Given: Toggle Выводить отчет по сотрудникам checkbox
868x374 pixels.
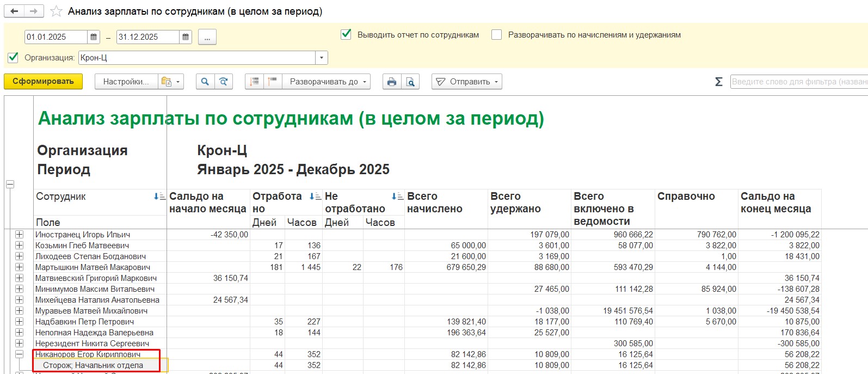Looking at the screenshot, I should click(x=346, y=34).
